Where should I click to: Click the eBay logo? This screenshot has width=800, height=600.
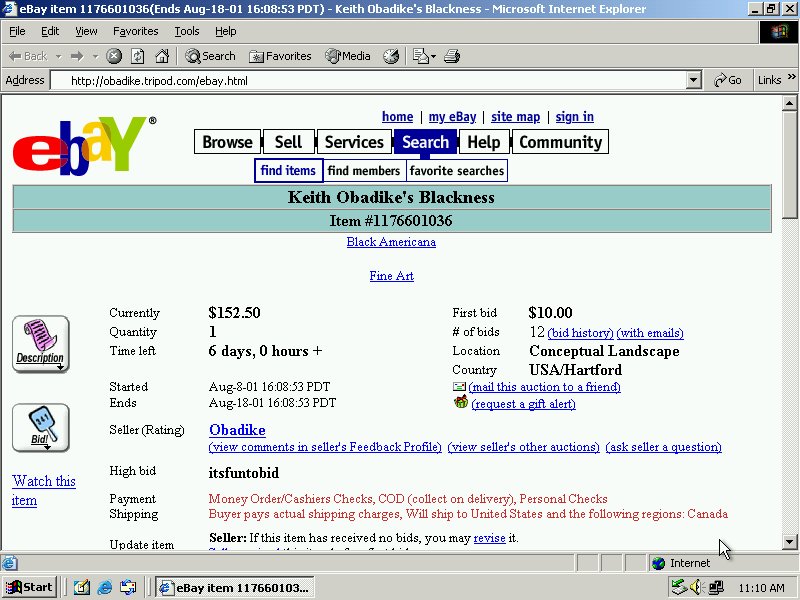[x=84, y=145]
